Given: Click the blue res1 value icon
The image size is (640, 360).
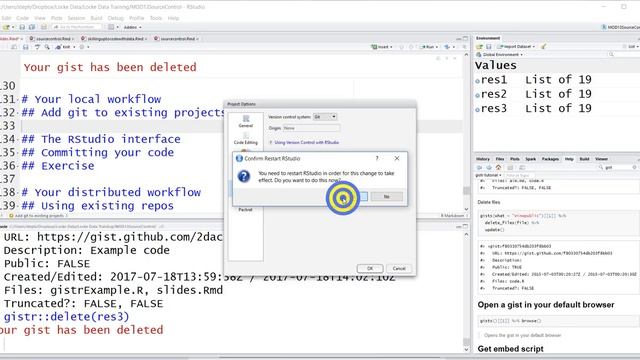Looking at the screenshot, I should (x=478, y=81).
